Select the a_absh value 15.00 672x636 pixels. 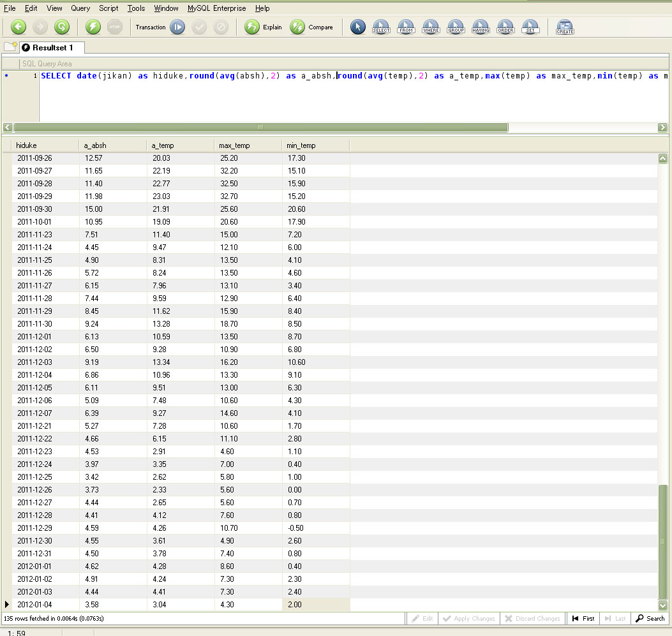pos(113,209)
